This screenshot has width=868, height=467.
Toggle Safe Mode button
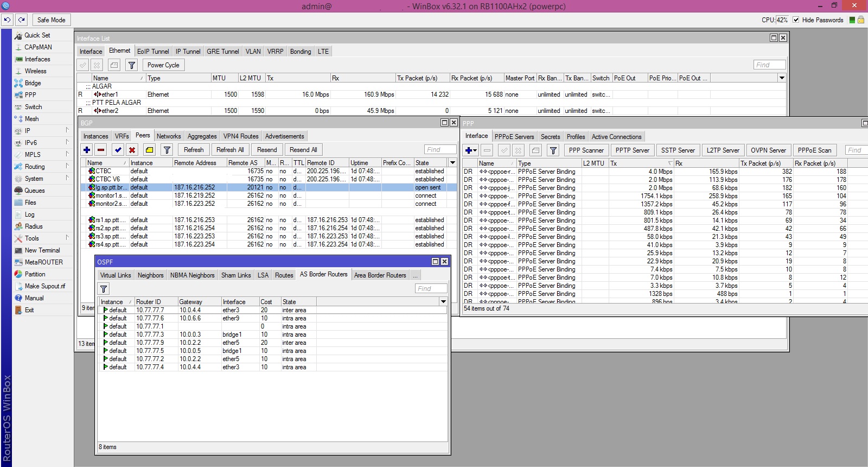point(51,20)
